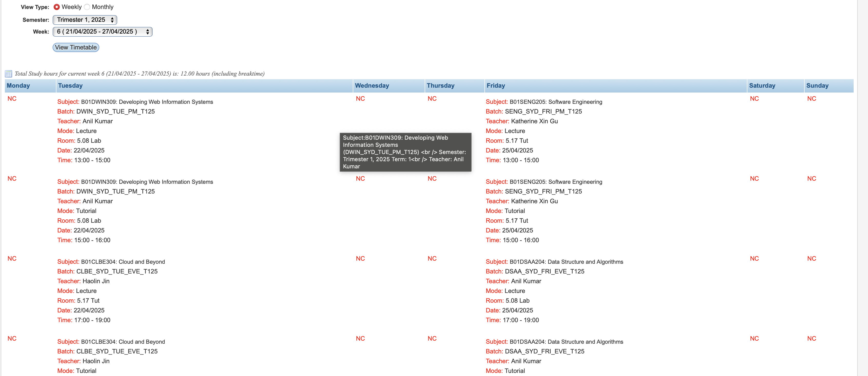Click Friday's Data Structure and Algorithms lecture subject
This screenshot has height=376, width=868.
(x=566, y=262)
